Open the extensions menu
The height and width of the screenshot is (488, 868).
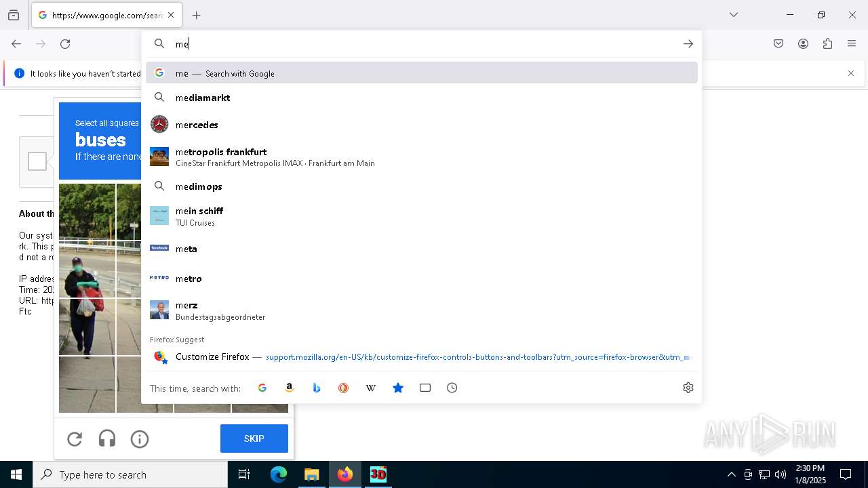pyautogui.click(x=827, y=44)
